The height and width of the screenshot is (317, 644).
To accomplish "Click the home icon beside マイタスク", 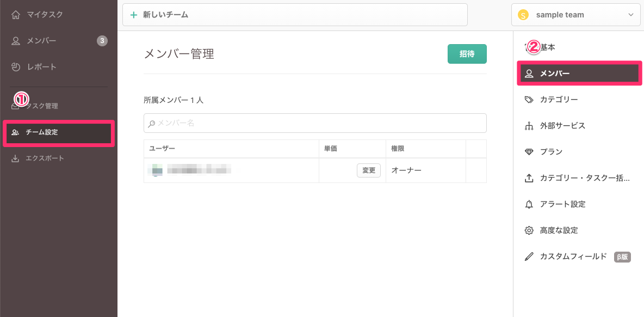I will 16,15.
